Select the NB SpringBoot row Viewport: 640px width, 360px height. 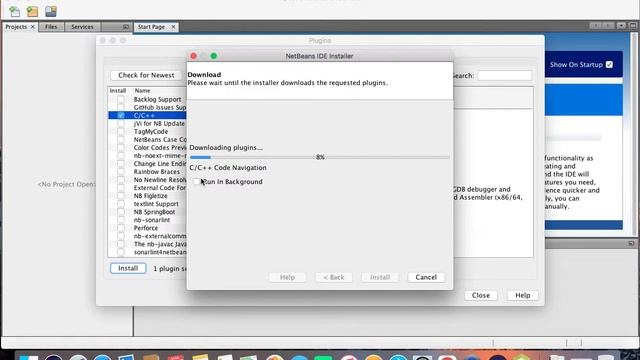pyautogui.click(x=147, y=212)
